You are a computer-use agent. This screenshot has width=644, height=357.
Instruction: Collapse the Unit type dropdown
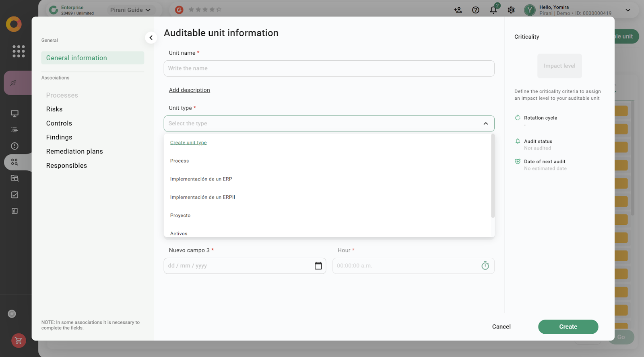(485, 123)
